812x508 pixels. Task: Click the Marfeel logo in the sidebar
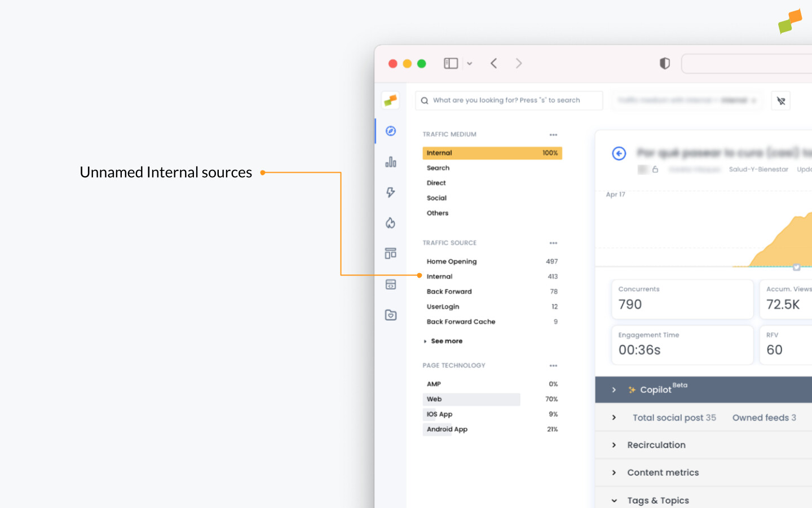[x=390, y=100]
